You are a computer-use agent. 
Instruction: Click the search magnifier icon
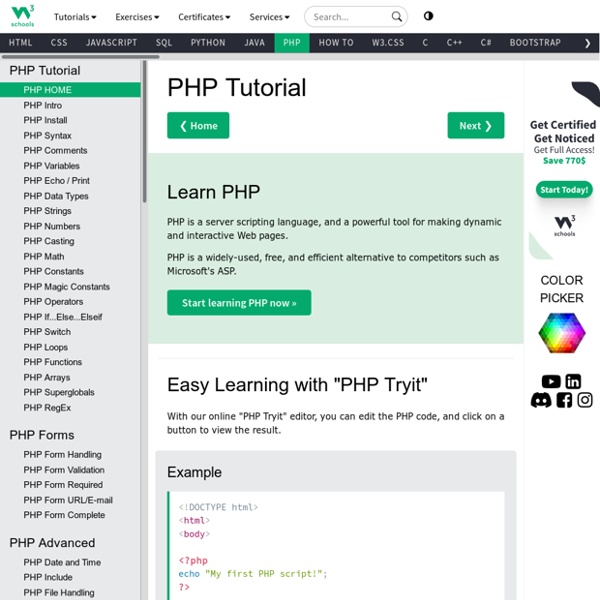point(397,16)
